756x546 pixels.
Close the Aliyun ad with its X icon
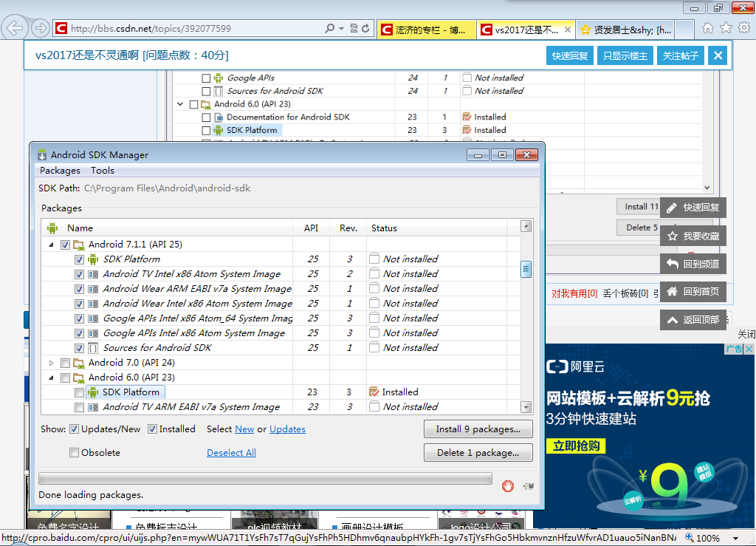click(749, 349)
